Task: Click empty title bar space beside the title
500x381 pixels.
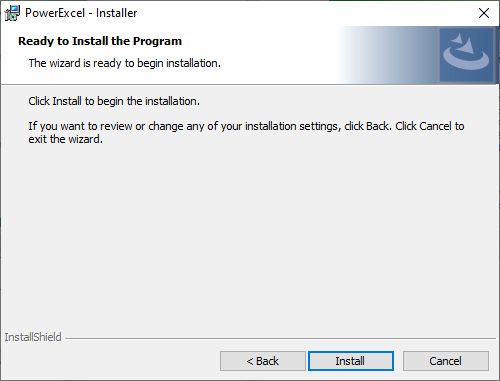Action: tap(300, 13)
